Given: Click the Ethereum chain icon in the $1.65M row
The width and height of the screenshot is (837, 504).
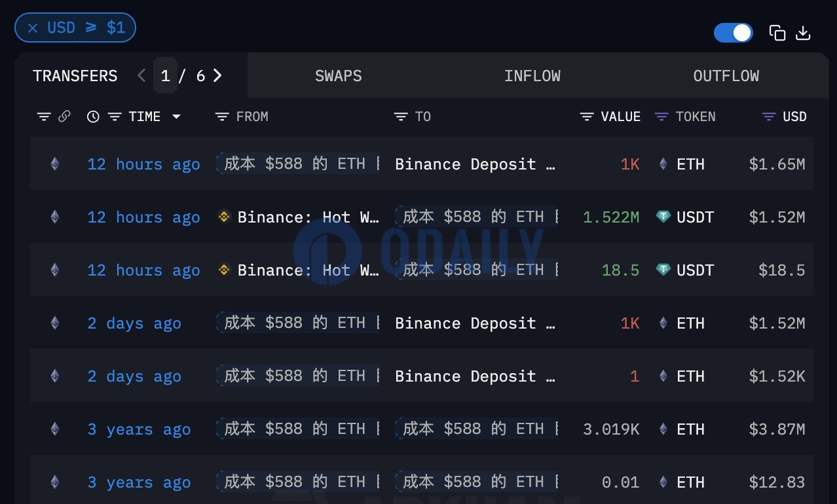Looking at the screenshot, I should point(55,164).
